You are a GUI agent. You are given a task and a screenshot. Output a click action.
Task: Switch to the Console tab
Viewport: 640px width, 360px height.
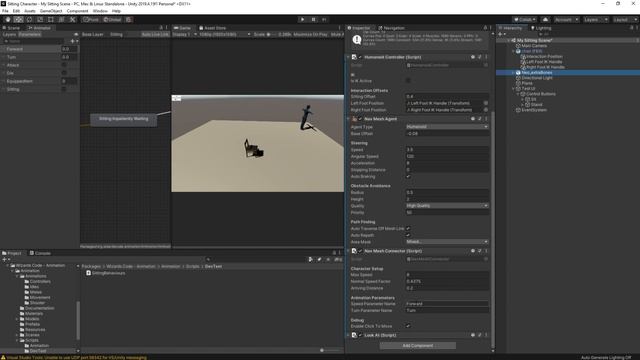[40, 253]
